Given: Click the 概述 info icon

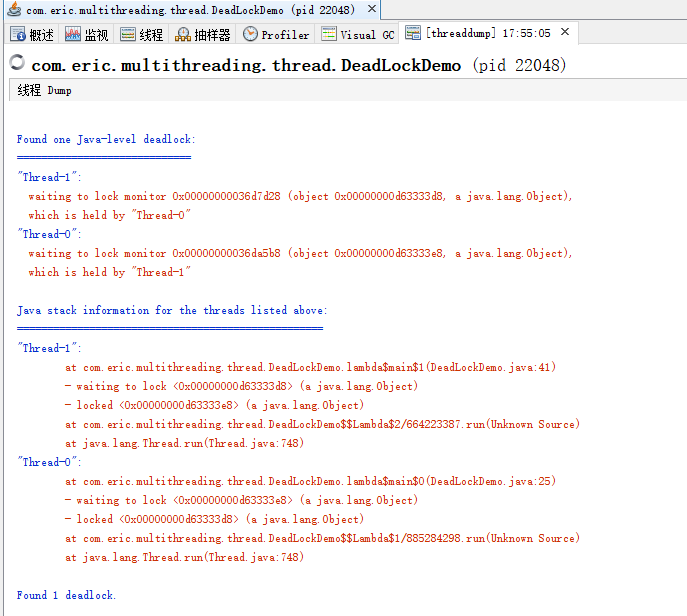Looking at the screenshot, I should pos(18,34).
